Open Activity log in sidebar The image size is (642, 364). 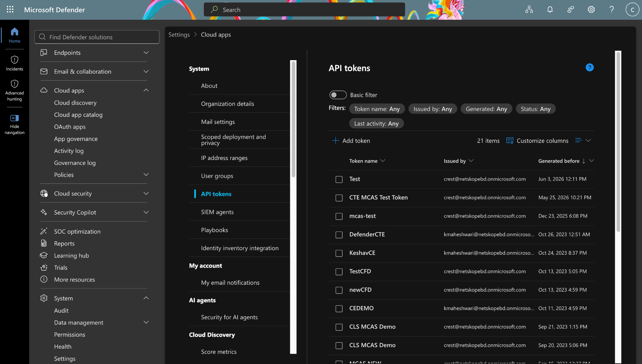(x=69, y=151)
